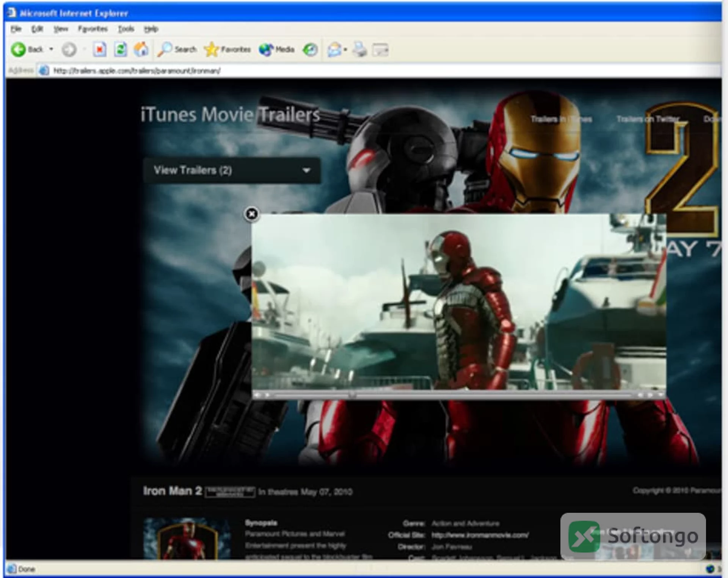Click the Iron Man 2 poster thumbnail
Image resolution: width=728 pixels, height=578 pixels.
[187, 539]
